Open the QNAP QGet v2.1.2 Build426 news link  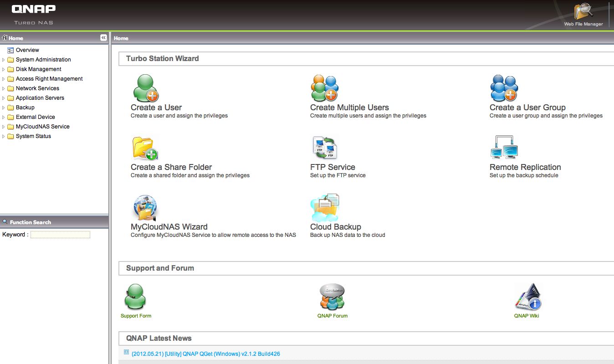(x=205, y=354)
